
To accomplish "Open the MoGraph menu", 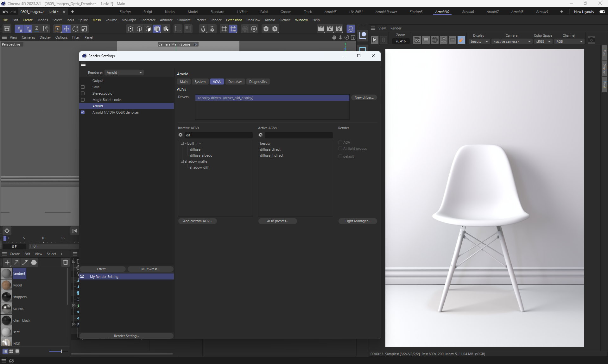I will click(x=129, y=20).
